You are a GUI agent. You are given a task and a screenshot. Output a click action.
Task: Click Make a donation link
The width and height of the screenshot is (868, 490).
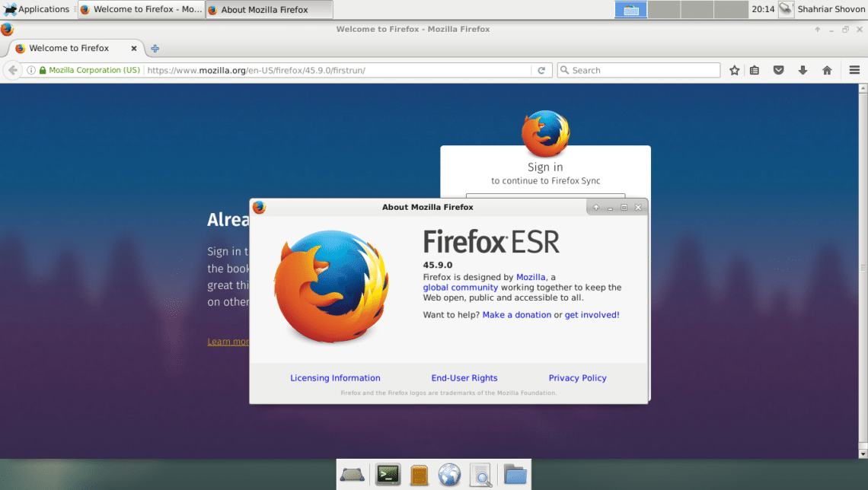point(516,315)
